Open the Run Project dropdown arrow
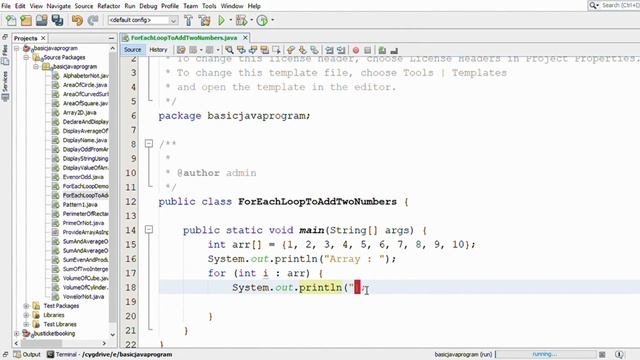640x360 pixels. click(x=231, y=20)
